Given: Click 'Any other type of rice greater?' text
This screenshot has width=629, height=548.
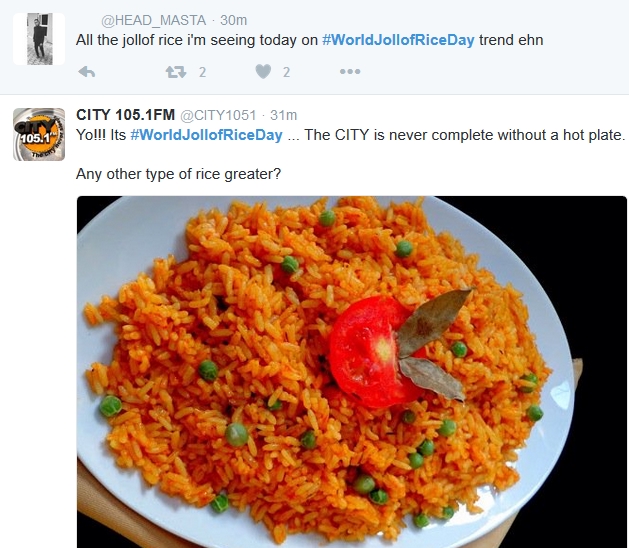Looking at the screenshot, I should [x=179, y=174].
